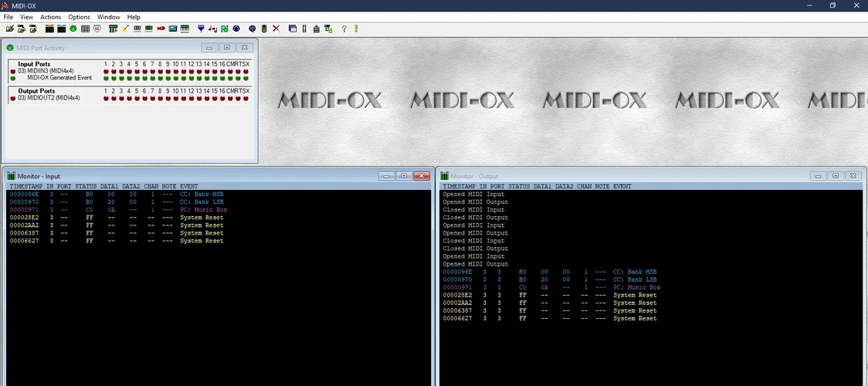Open the Output Monitor window toolbar icon
Viewport: 868px width, 386px height.
tap(62, 29)
